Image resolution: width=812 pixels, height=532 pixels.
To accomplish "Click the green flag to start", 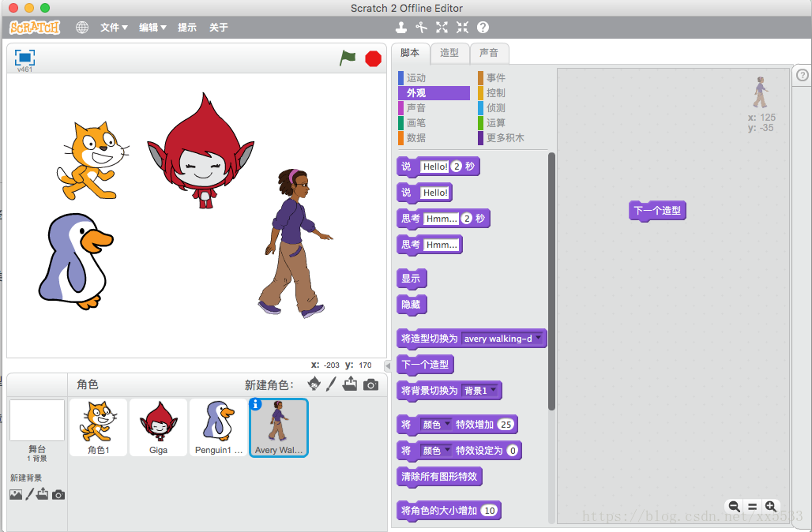I will coord(348,58).
